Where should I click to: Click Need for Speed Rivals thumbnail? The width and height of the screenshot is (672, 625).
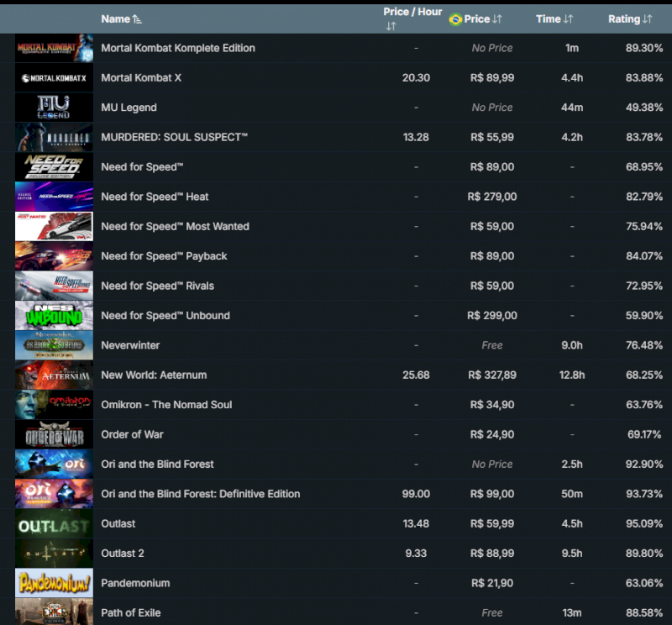tap(54, 286)
